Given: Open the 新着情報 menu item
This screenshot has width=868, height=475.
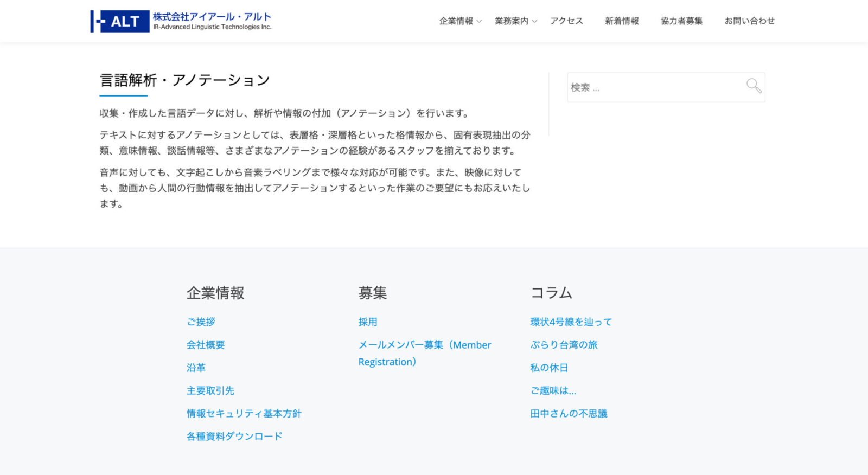Looking at the screenshot, I should tap(622, 21).
